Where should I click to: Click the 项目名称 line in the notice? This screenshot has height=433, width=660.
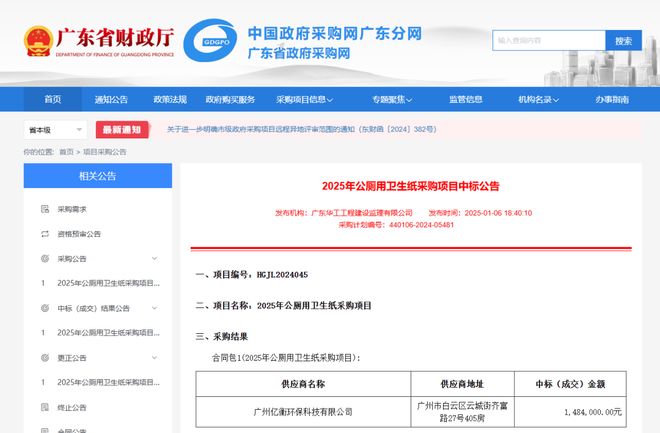point(283,305)
